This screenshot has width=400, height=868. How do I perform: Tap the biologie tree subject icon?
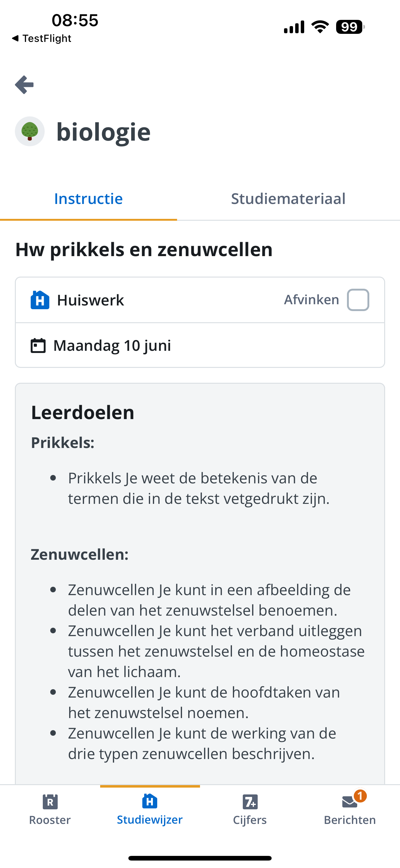(x=30, y=131)
